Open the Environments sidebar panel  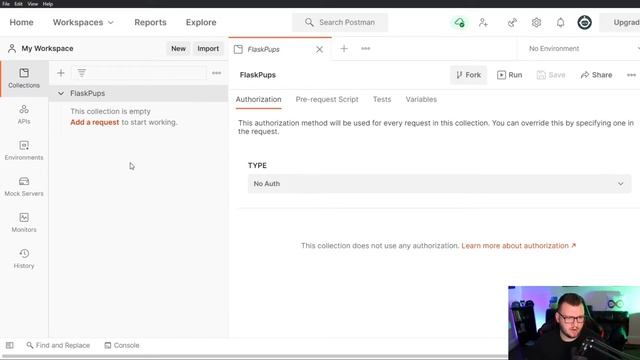(x=24, y=151)
